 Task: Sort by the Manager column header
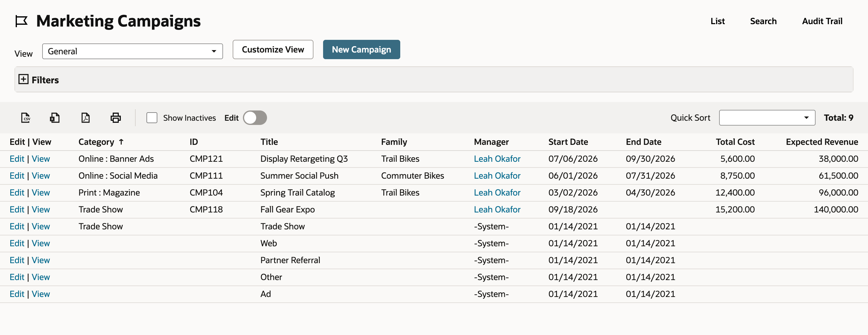click(491, 142)
